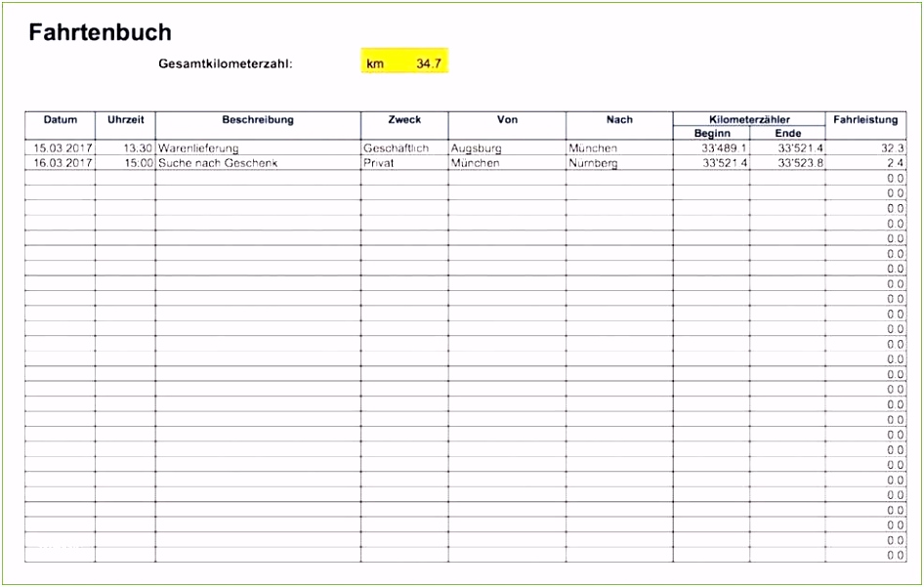Click the Warenlieferung description cell
The width and height of the screenshot is (924, 587).
258,147
